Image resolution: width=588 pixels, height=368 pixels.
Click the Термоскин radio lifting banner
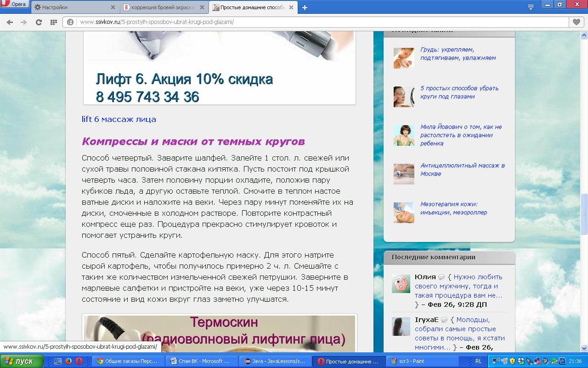click(220, 333)
